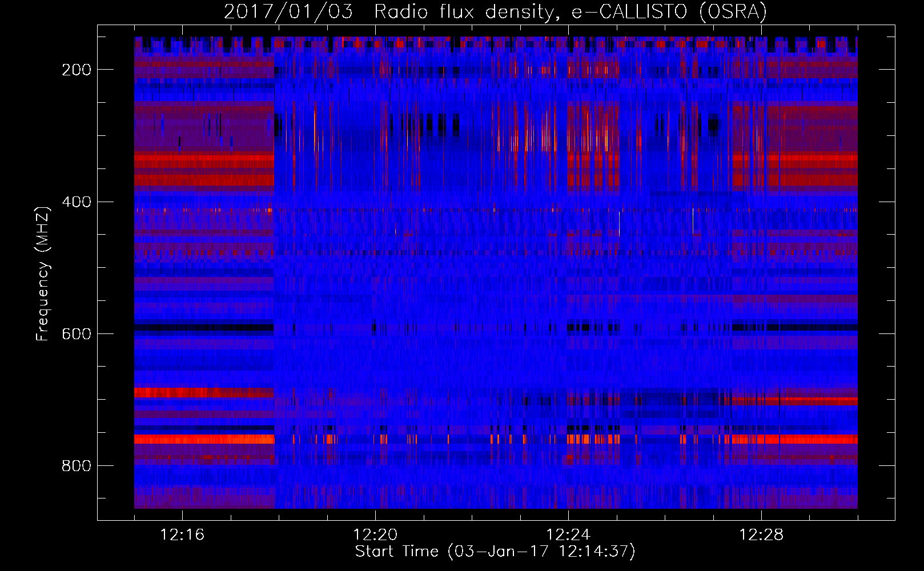
Task: Click the 'Start Time (03-Jan-17 12:14:37)' x-axis label
Action: tap(495, 552)
